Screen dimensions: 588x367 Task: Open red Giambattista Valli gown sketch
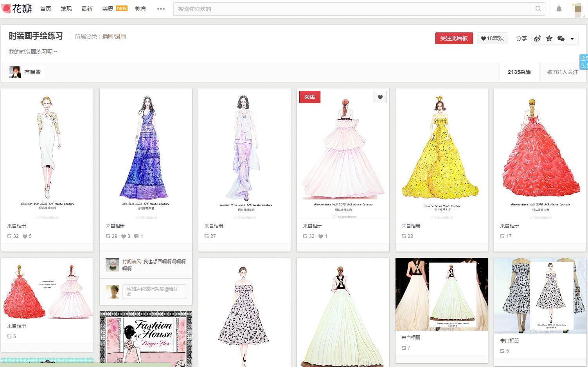(540, 153)
